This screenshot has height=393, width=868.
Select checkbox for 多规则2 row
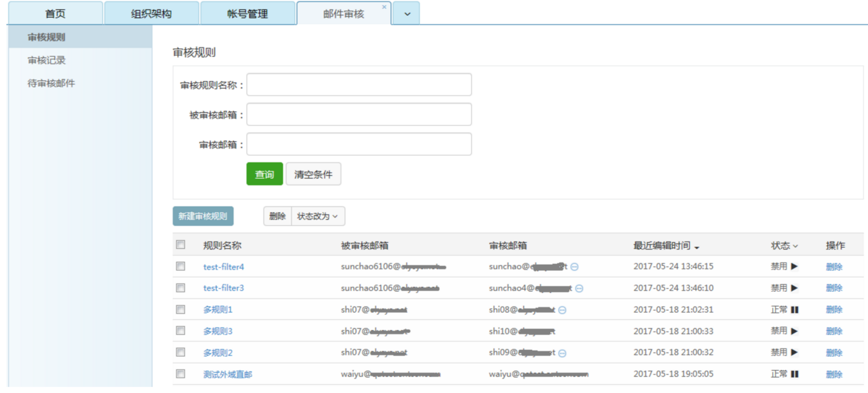(181, 352)
